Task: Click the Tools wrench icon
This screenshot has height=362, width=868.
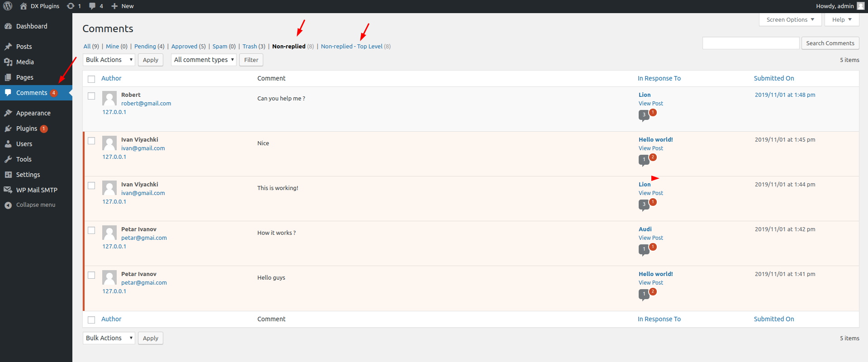Action: 8,159
